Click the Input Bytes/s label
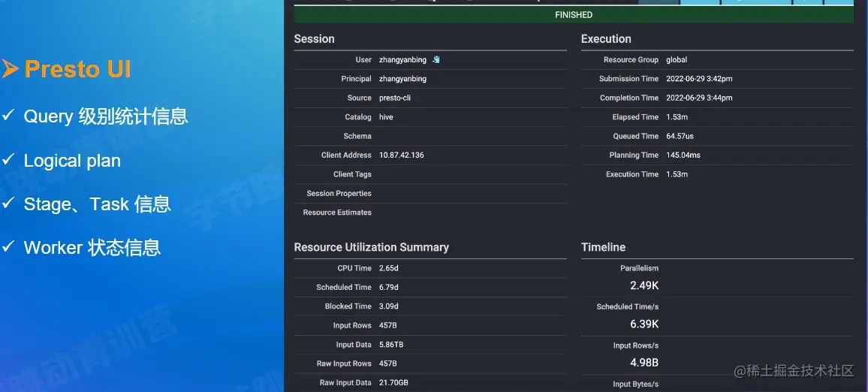Screen dimensions: 868x392 [635, 384]
